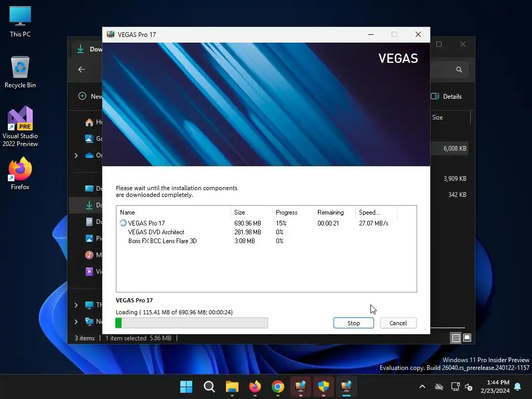The image size is (532, 399).
Task: Select the 6,008 KB file row in Explorer
Action: click(x=449, y=149)
